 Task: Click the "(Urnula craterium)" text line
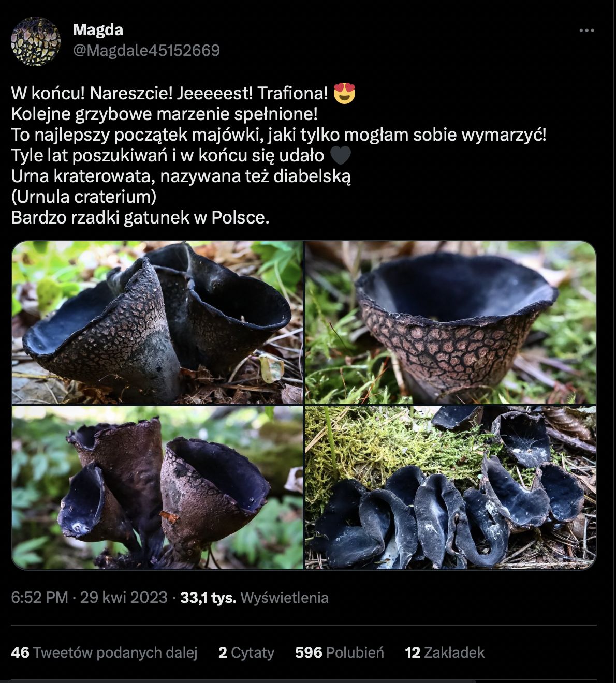pyautogui.click(x=84, y=197)
